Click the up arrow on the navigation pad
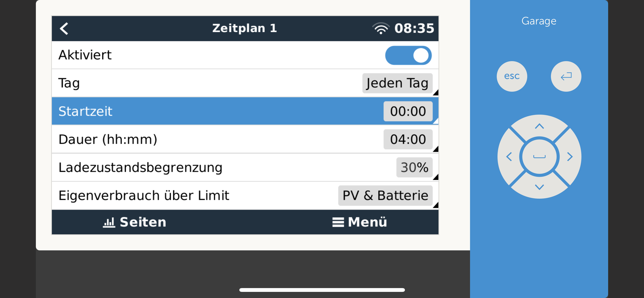The height and width of the screenshot is (298, 644). (539, 126)
